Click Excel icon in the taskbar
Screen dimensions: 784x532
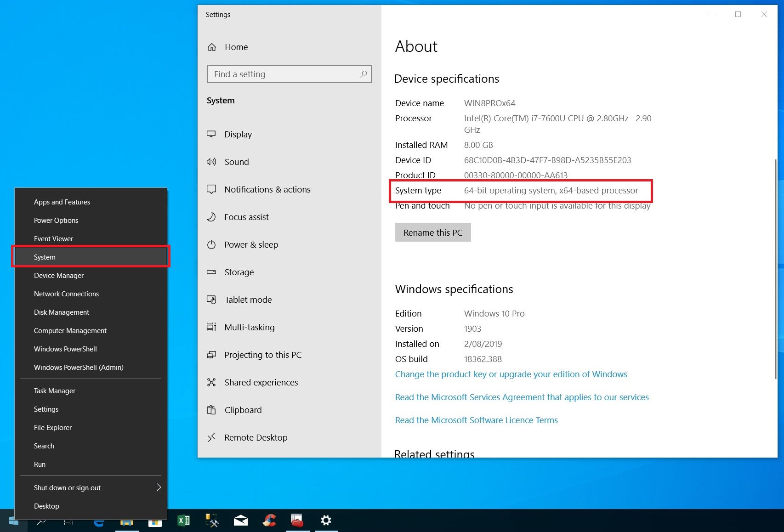(183, 521)
